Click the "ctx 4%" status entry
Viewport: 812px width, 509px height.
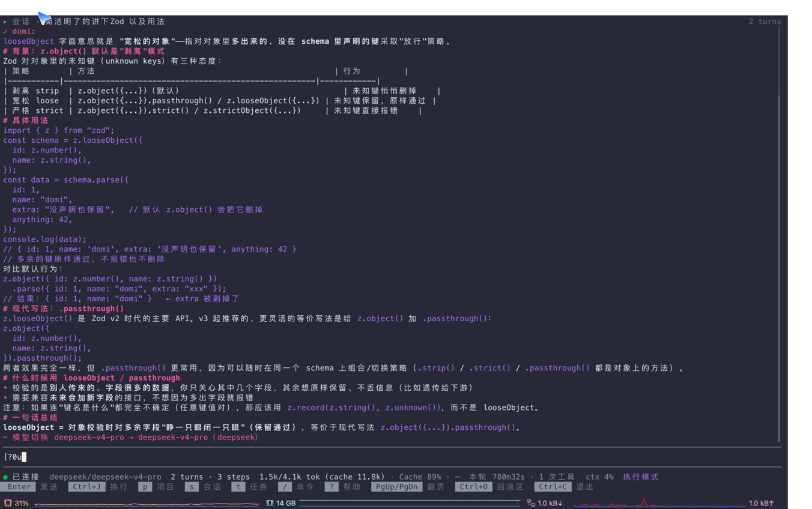coord(599,477)
